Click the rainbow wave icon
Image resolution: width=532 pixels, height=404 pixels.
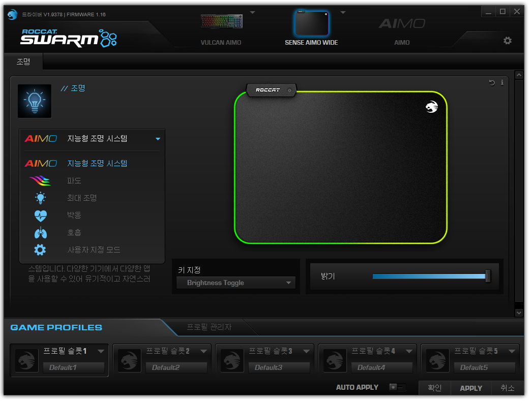click(40, 181)
